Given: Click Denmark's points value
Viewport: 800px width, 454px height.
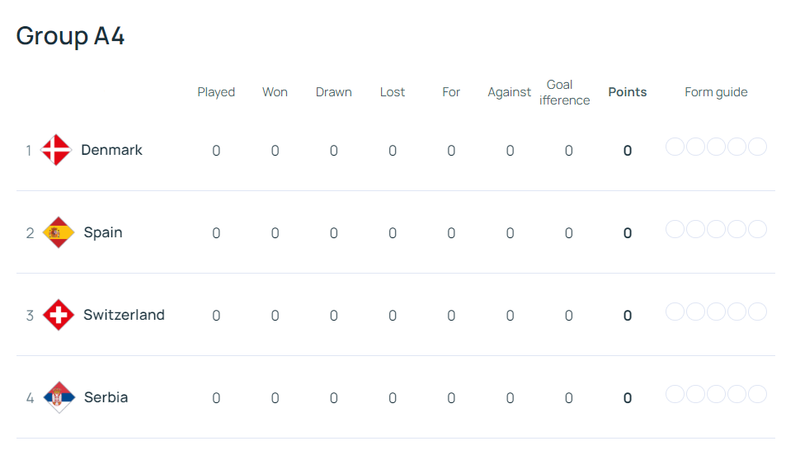Looking at the screenshot, I should (x=627, y=151).
